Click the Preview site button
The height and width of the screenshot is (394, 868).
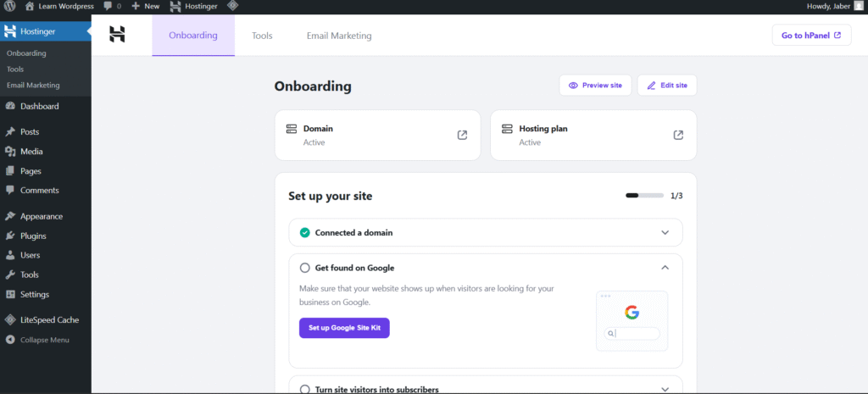[595, 86]
